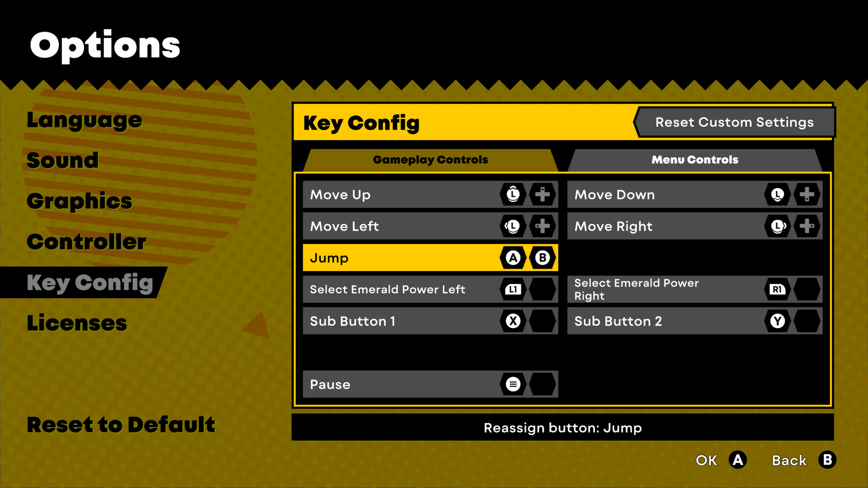Image resolution: width=868 pixels, height=488 pixels.
Task: Select the A button icon for Jump
Action: click(x=512, y=258)
